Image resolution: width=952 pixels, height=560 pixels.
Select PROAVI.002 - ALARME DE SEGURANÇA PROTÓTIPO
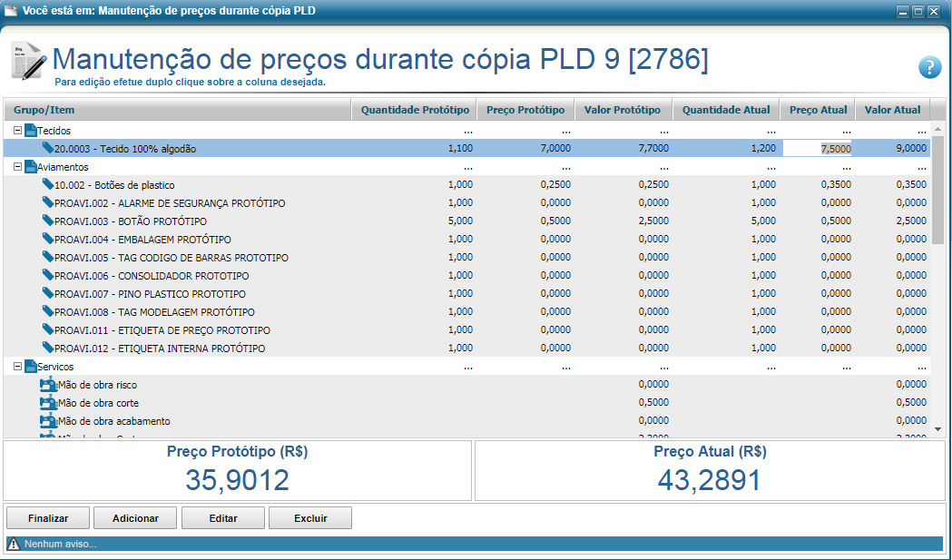(466, 203)
